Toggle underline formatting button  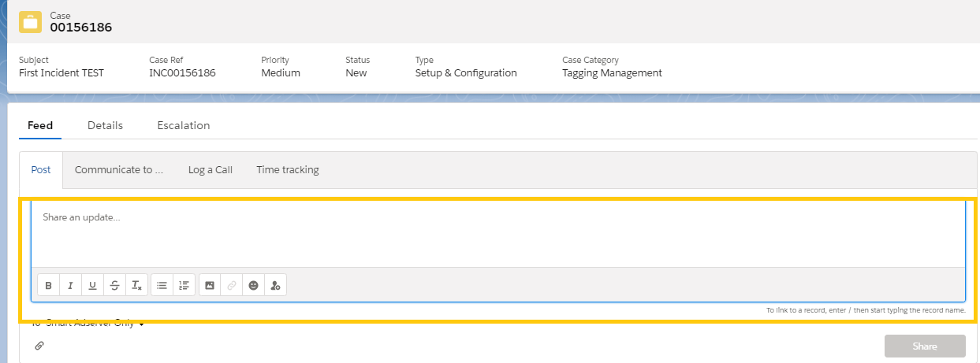[x=92, y=285]
